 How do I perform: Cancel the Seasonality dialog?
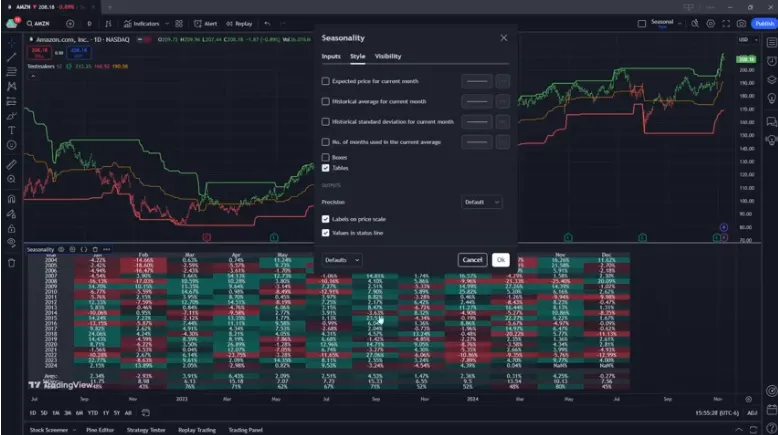click(472, 260)
